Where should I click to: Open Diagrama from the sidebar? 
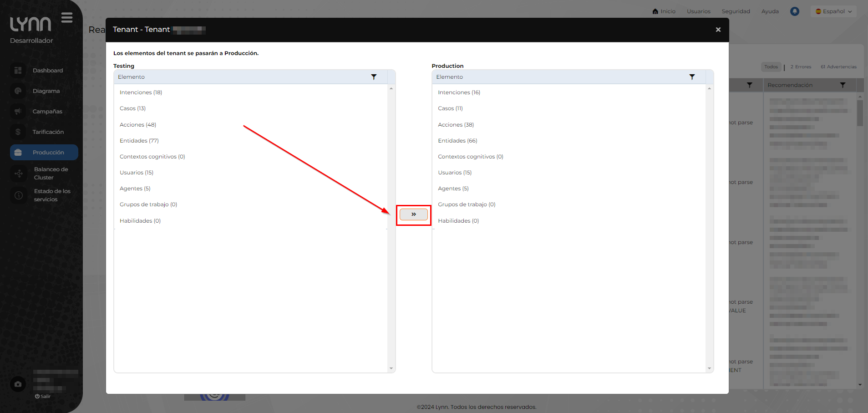(46, 91)
